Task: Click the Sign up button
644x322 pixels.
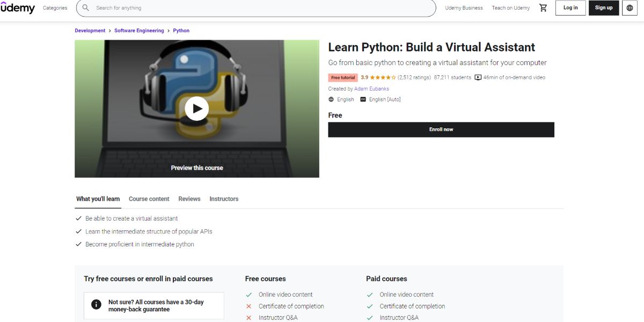Action: click(604, 8)
